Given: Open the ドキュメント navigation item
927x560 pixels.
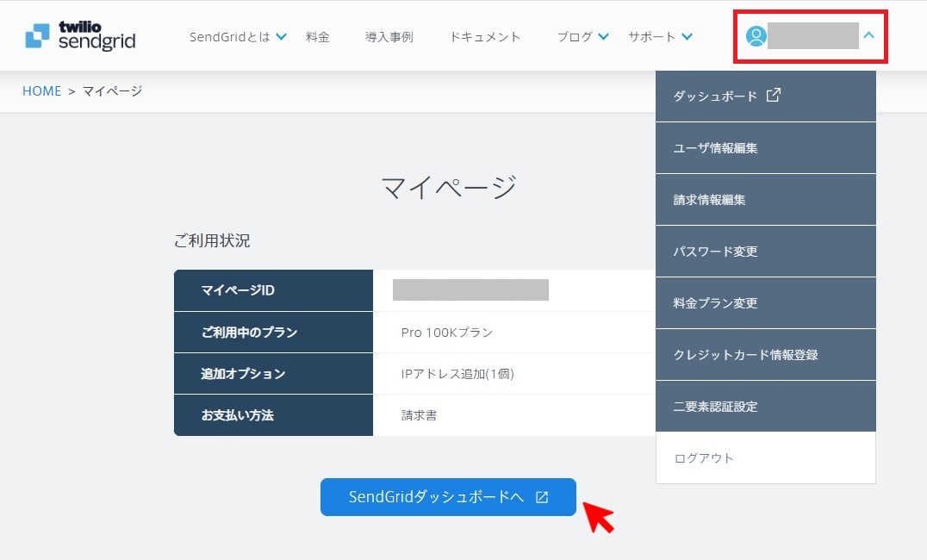Looking at the screenshot, I should [x=484, y=37].
